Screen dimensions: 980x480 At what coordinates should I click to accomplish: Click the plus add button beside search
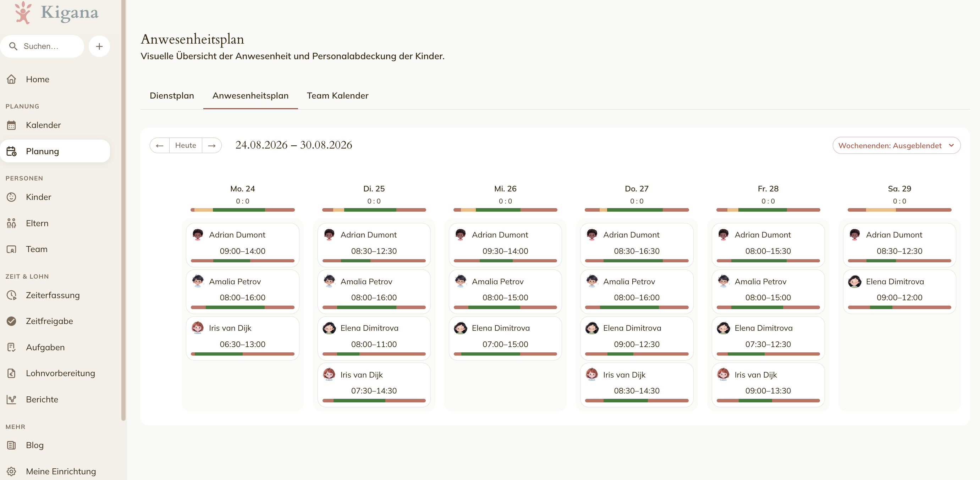pos(99,46)
